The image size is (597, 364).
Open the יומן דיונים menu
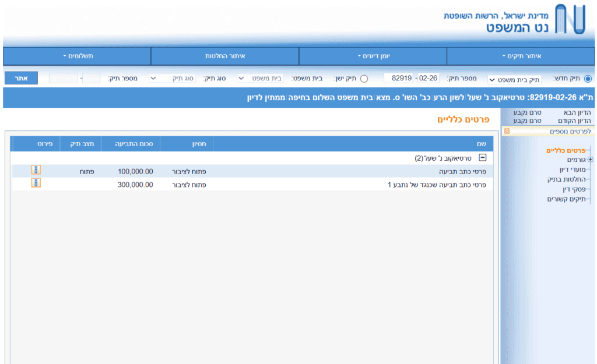[373, 56]
